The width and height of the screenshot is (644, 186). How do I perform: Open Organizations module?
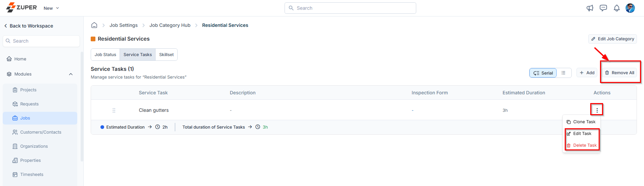[x=40, y=146]
